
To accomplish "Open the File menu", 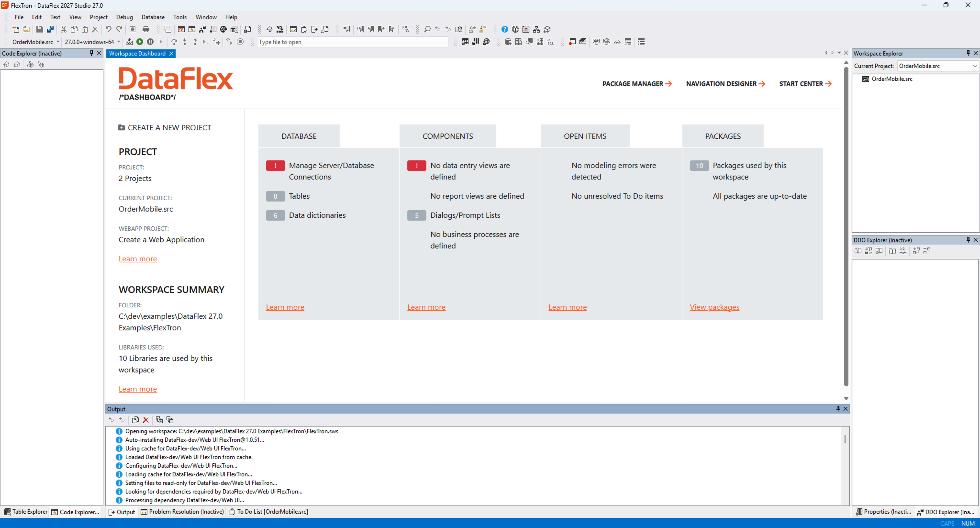I will (19, 17).
